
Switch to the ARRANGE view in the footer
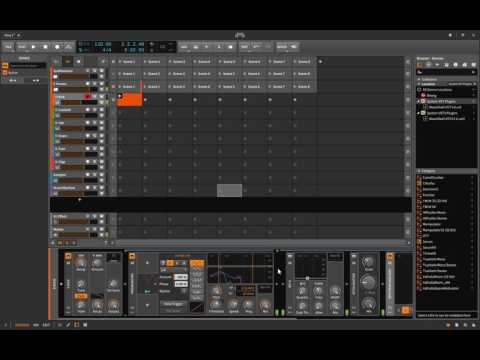[x=22, y=325]
